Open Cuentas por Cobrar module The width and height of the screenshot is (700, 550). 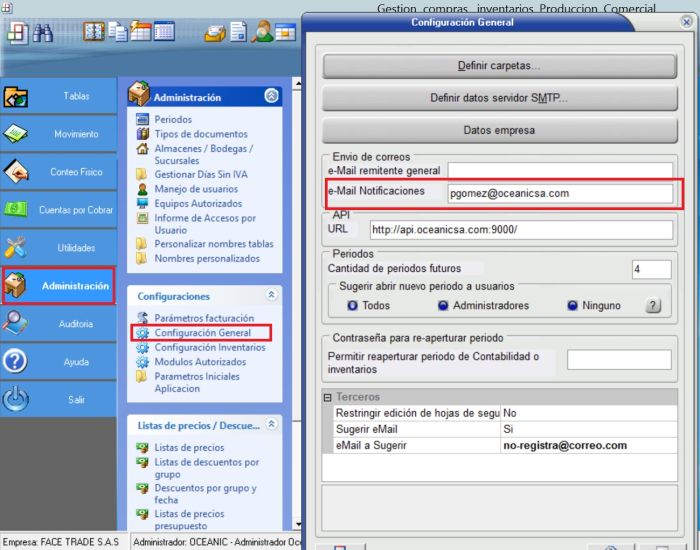[x=58, y=210]
